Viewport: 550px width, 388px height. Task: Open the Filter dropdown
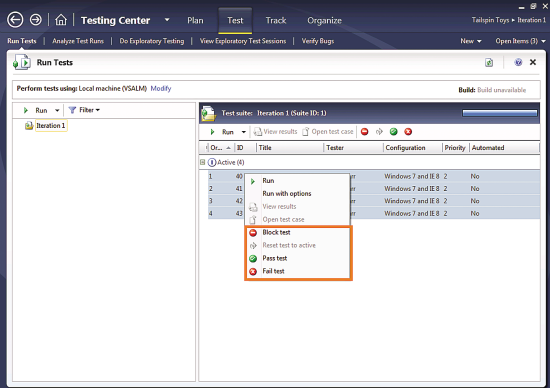coord(84,110)
